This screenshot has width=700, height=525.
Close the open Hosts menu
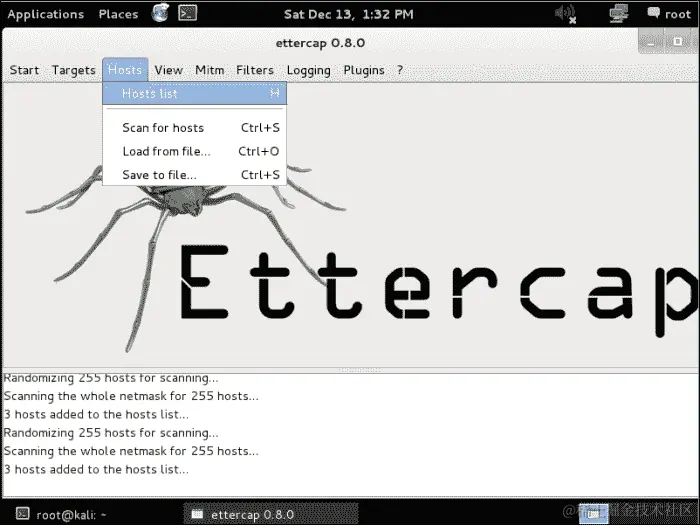click(125, 70)
